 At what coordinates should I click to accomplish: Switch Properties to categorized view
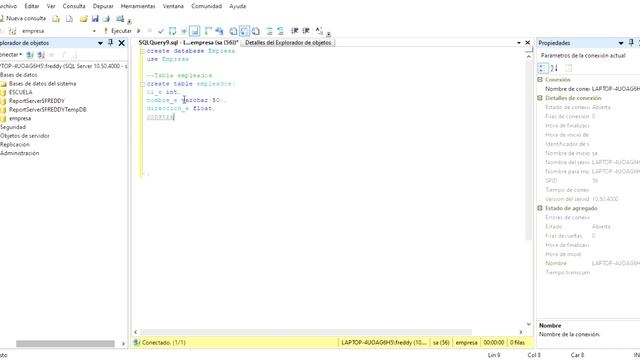point(543,68)
